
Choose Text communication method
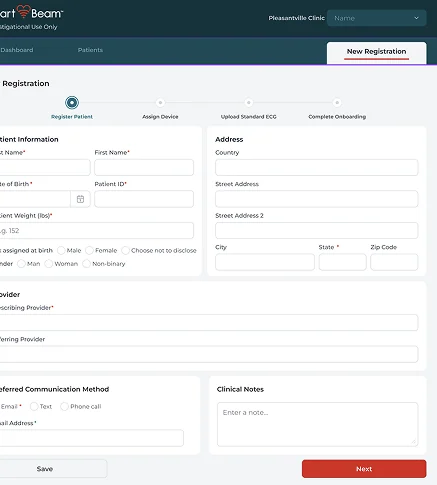(34, 406)
